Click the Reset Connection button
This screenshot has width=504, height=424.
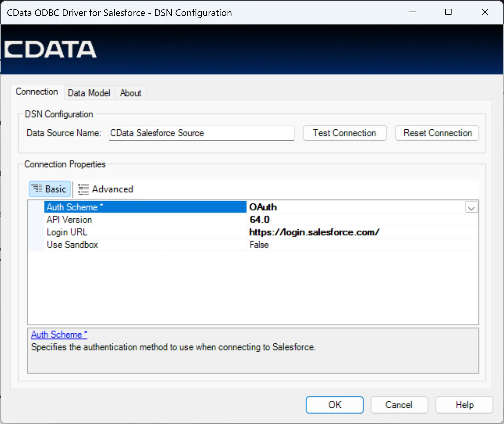pos(437,133)
